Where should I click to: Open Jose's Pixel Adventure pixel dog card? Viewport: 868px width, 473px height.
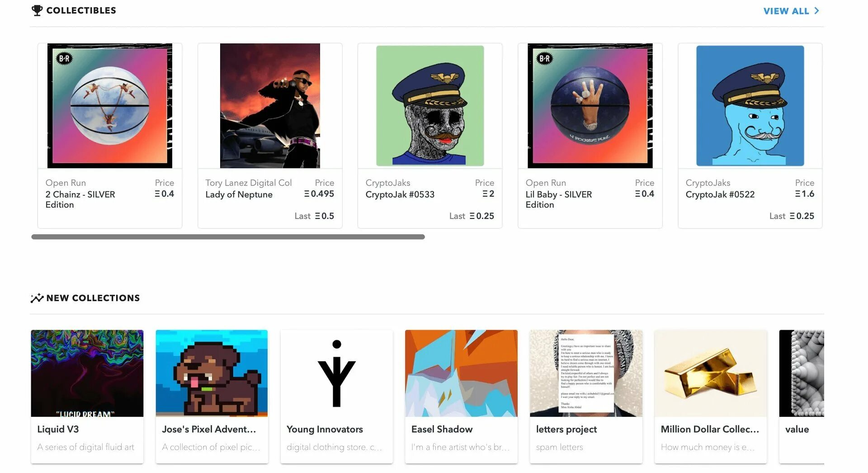click(x=212, y=397)
